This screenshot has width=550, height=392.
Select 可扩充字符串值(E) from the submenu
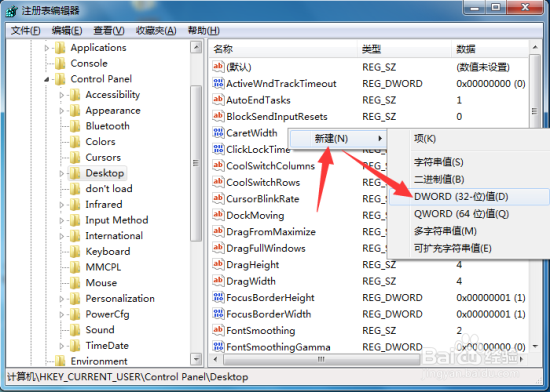pyautogui.click(x=469, y=249)
